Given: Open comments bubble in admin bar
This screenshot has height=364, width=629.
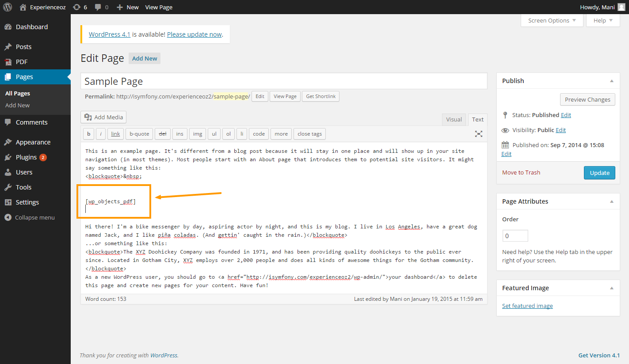Looking at the screenshot, I should pyautogui.click(x=98, y=7).
